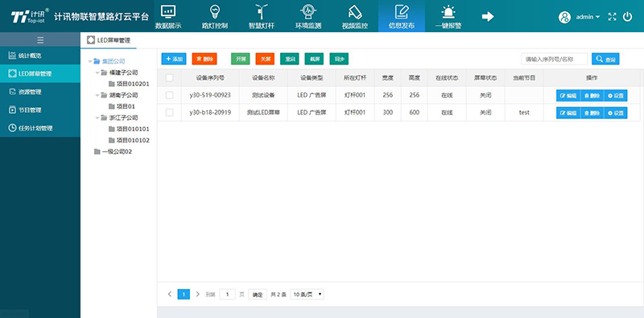Toggle the select-all checkbox in table header
The width and height of the screenshot is (644, 318).
point(169,77)
